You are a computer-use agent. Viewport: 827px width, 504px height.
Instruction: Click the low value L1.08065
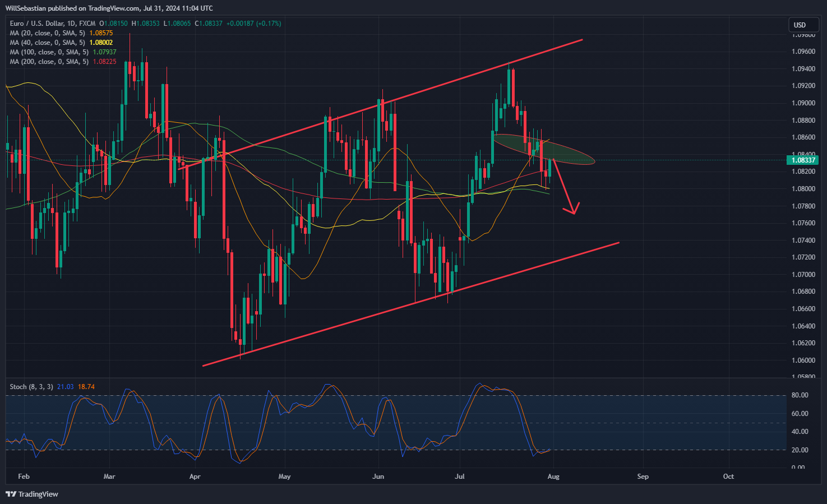[177, 24]
